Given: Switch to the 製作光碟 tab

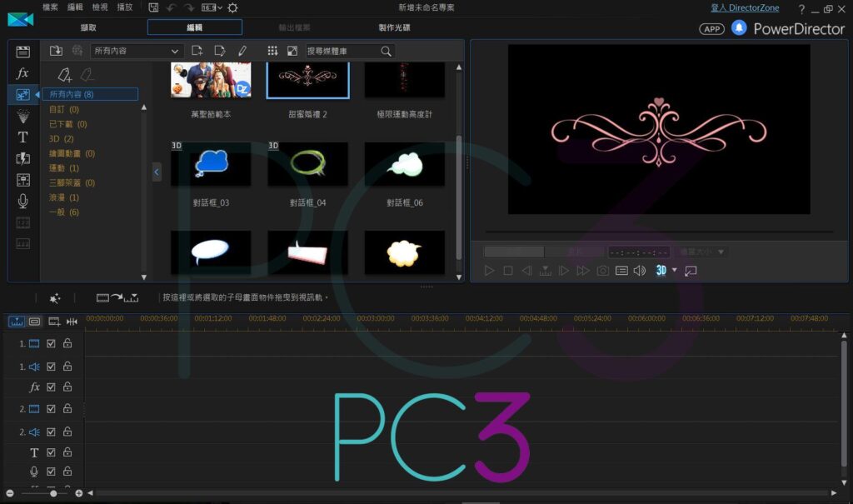Looking at the screenshot, I should [394, 27].
